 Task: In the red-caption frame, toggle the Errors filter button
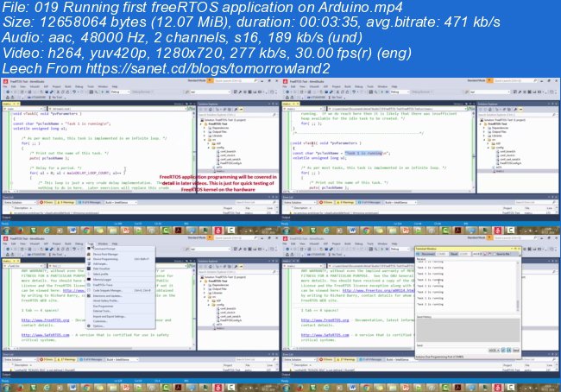[46, 202]
